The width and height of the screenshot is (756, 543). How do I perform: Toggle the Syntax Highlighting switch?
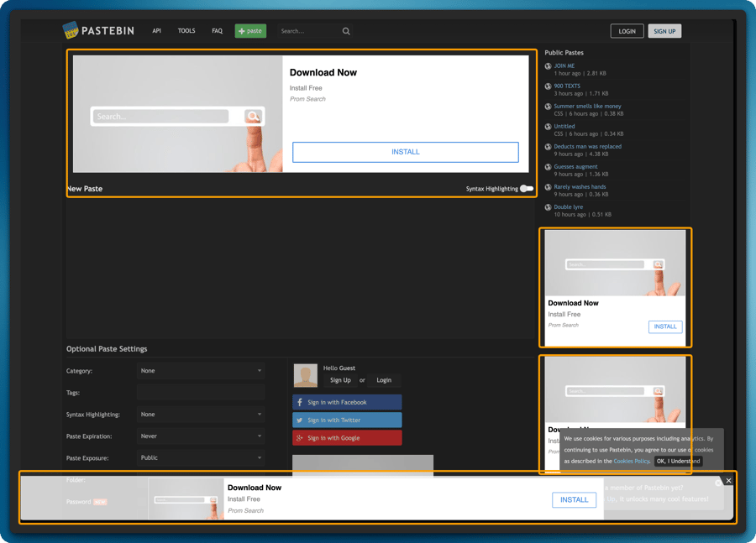point(527,189)
